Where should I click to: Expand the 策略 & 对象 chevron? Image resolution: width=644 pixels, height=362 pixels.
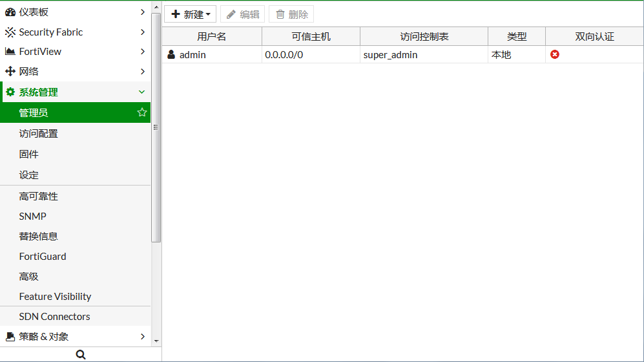(143, 337)
